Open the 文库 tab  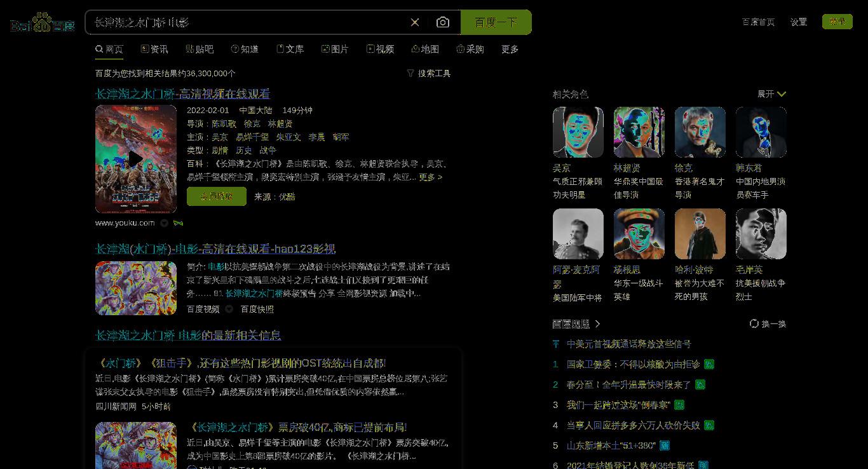tap(290, 49)
